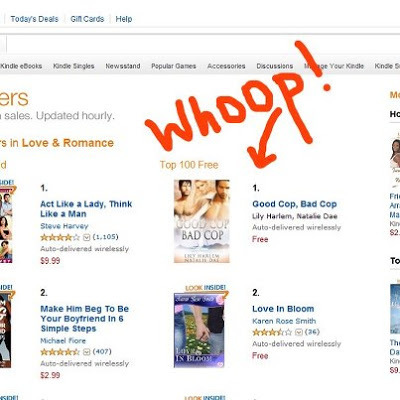Click star rating for Act Like a Lady
The image size is (400, 400).
coord(60,237)
